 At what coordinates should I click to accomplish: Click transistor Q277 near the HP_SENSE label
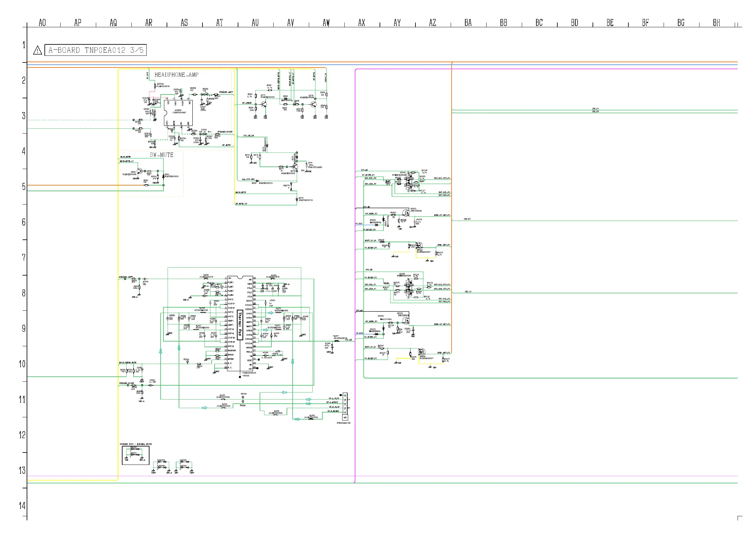[x=264, y=104]
